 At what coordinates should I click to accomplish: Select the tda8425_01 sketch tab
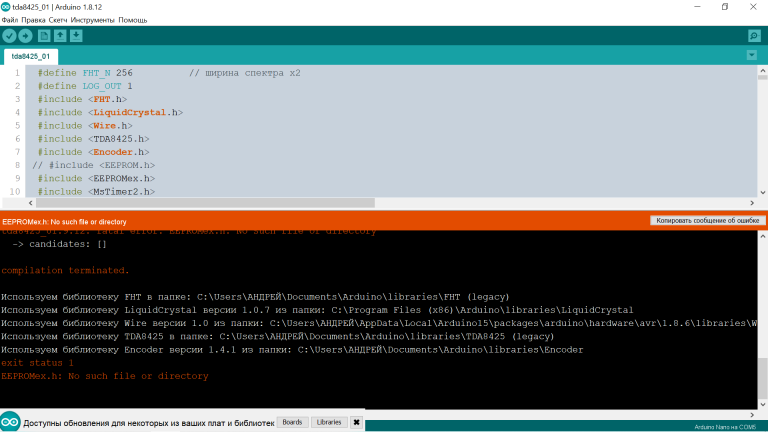[31, 57]
